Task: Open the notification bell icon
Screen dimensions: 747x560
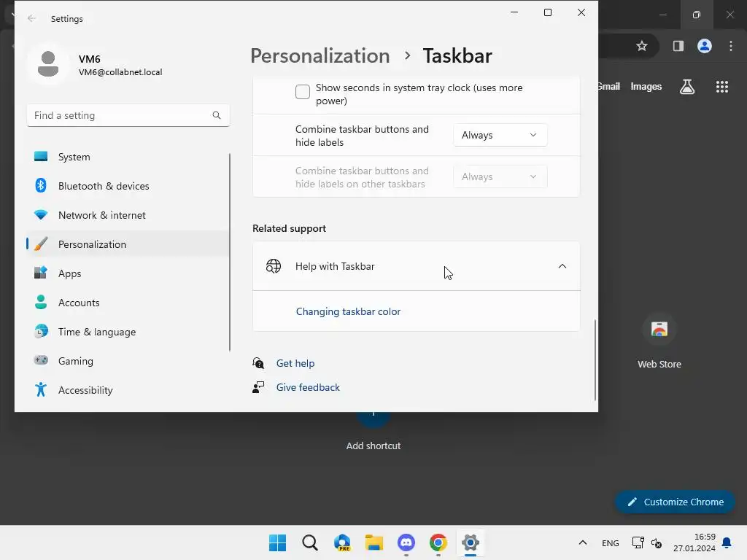Action: [x=727, y=542]
